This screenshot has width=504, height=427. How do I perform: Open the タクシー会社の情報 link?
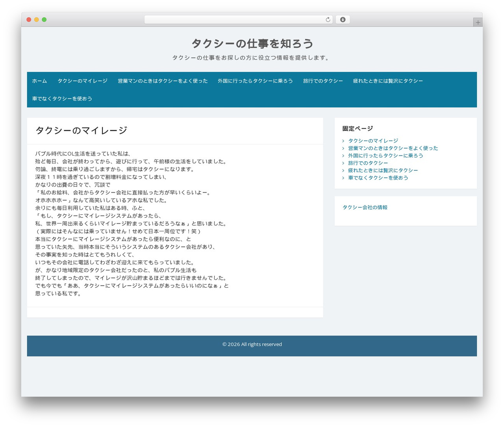tap(365, 207)
